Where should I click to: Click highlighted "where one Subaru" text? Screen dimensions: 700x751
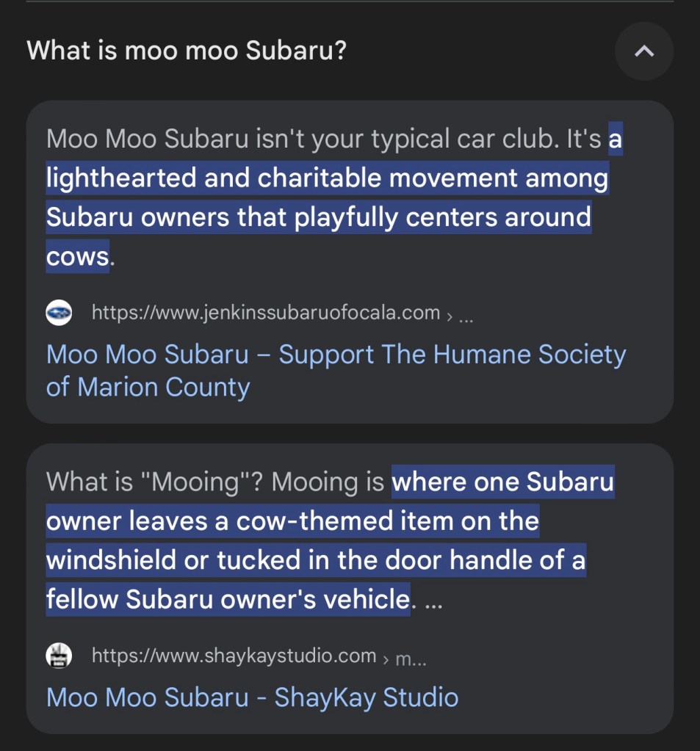[502, 482]
